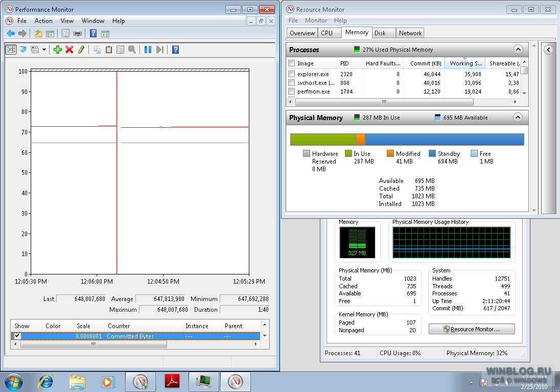Launch Internet Explorer from the taskbar
The height and width of the screenshot is (392, 560).
coord(45,382)
